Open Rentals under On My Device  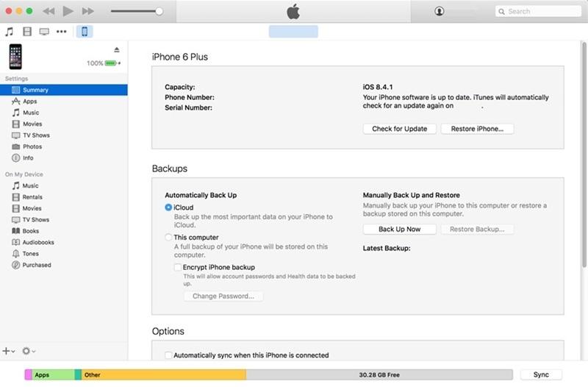(64, 196)
